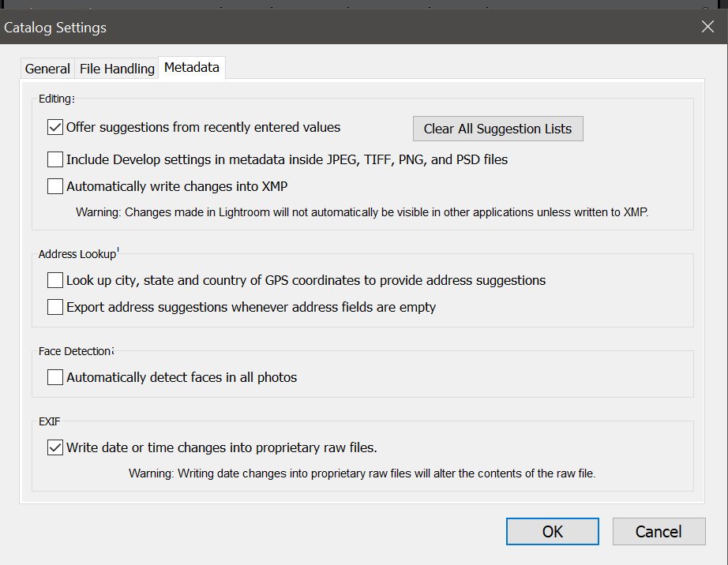
Task: Enable Include Develop settings in metadata checkbox
Action: point(55,159)
